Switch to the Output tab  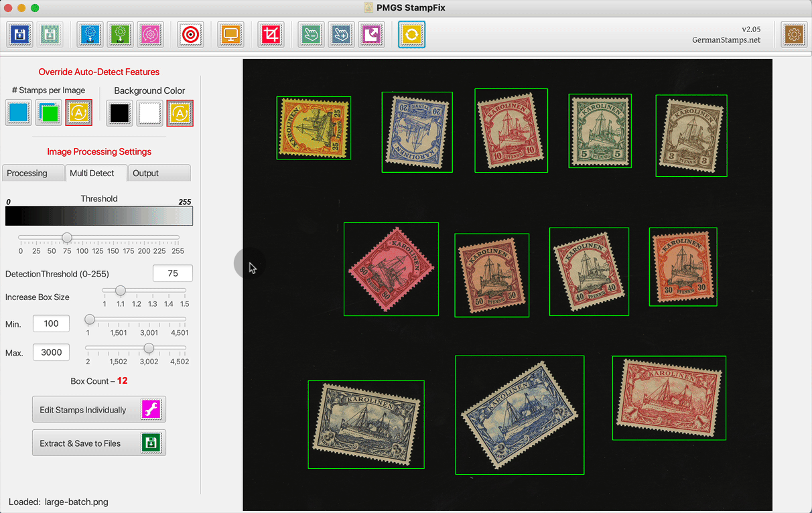[x=159, y=173]
